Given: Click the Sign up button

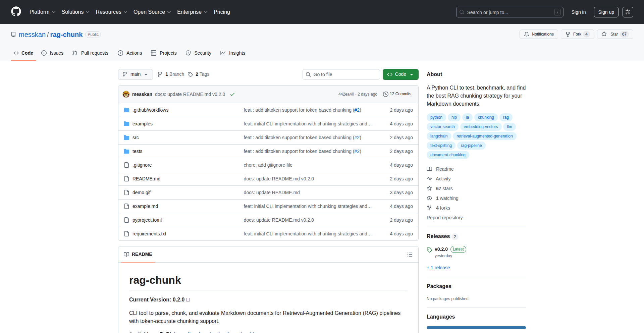Looking at the screenshot, I should [x=606, y=12].
